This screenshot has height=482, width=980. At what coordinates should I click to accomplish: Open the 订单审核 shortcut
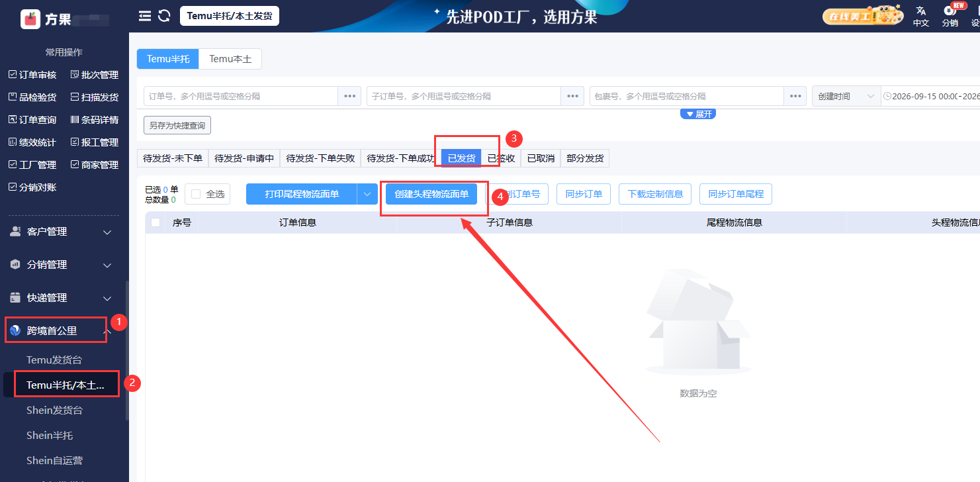point(32,75)
